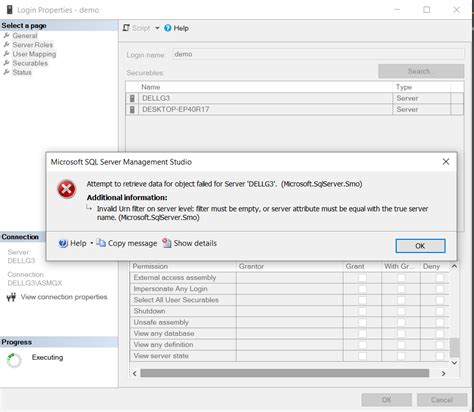Click OK at bottom of Login Properties
Image resolution: width=474 pixels, height=412 pixels.
tap(386, 400)
